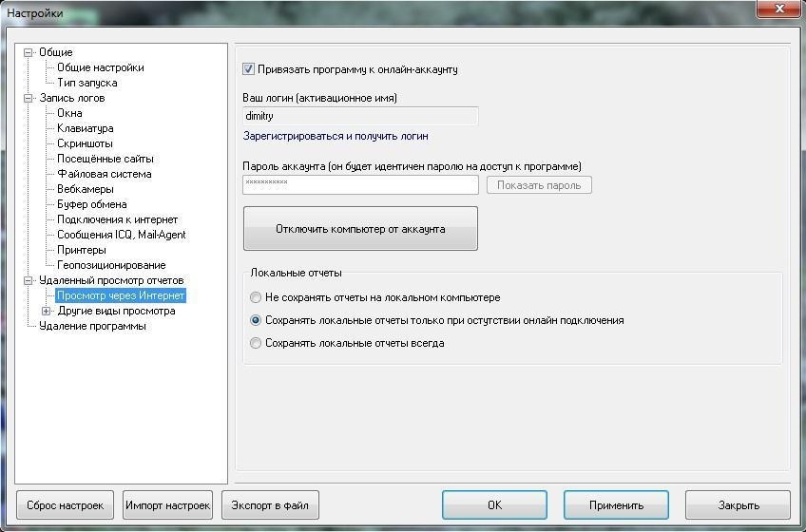Focus the login name input field

pyautogui.click(x=360, y=116)
